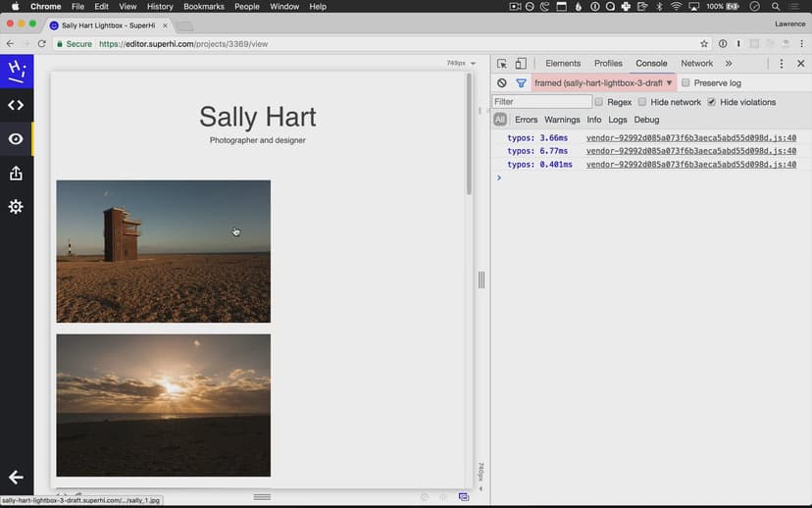Select the Errors filter button
812x508 pixels.
527,120
